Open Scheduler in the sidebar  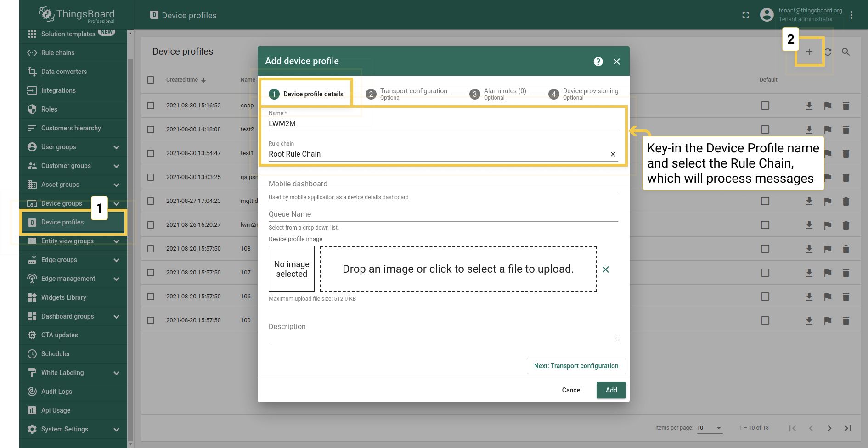pos(73,354)
